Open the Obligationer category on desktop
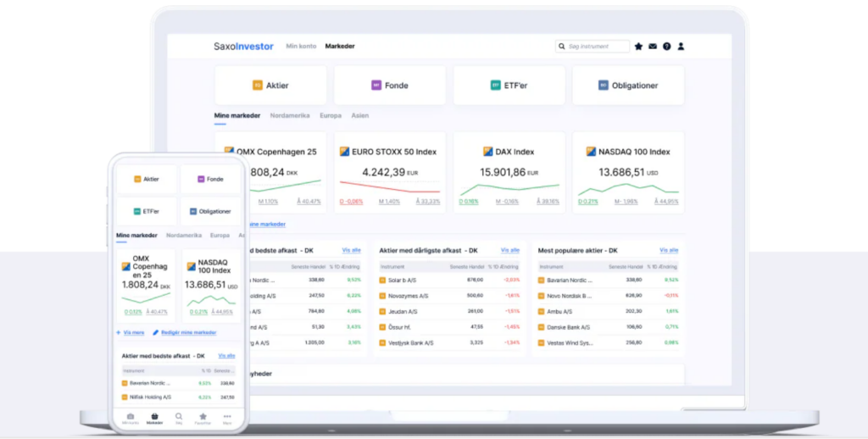This screenshot has height=439, width=868. click(628, 86)
